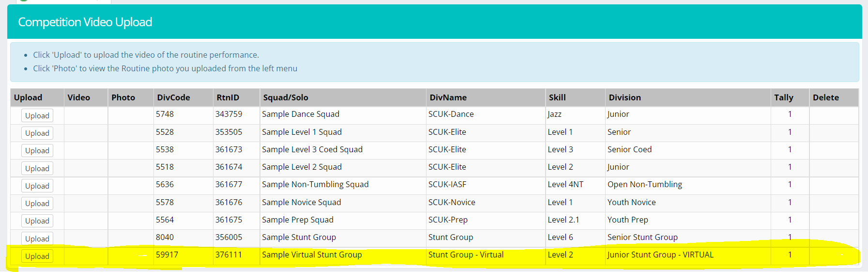Screen dimensions: 868x272
Task: Click the Sample Novice Squad name
Action: coord(301,202)
